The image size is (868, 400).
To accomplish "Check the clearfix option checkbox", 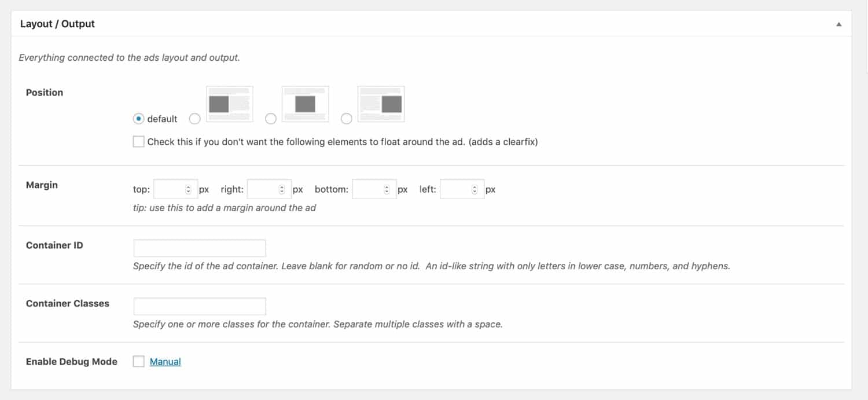I will point(138,141).
